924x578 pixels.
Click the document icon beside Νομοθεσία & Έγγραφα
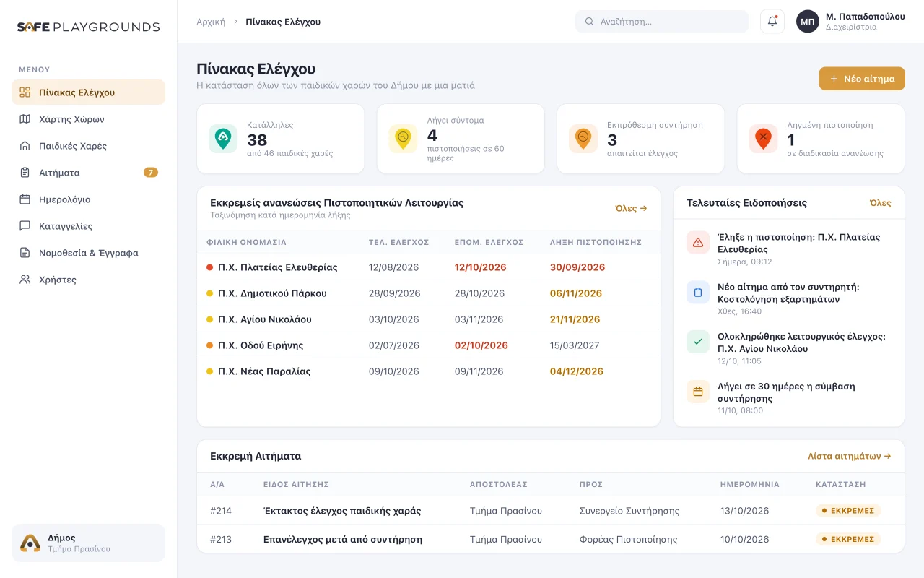(25, 253)
